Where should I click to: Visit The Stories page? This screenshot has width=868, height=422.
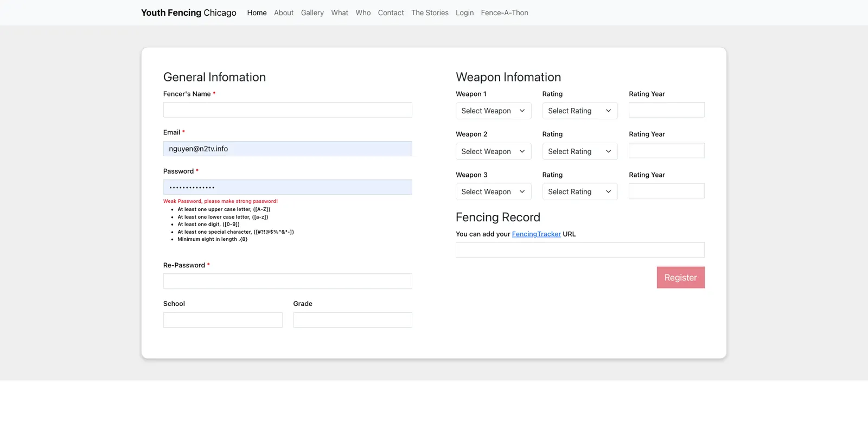click(x=430, y=12)
